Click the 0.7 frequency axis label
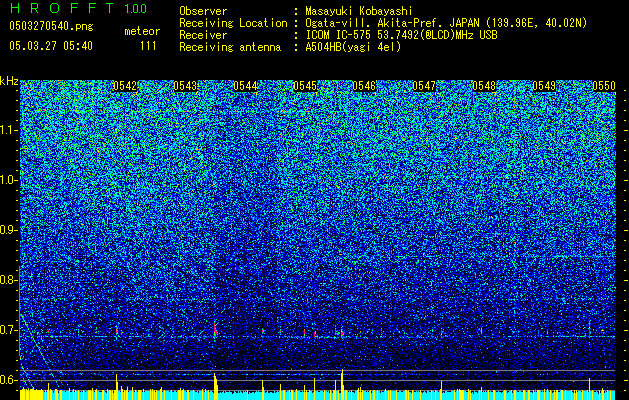 point(8,330)
